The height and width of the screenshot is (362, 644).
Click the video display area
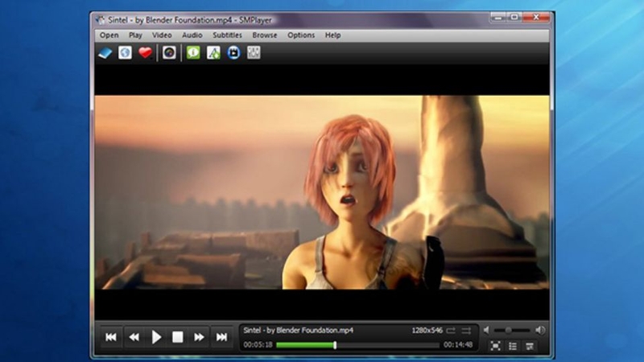coord(322,192)
